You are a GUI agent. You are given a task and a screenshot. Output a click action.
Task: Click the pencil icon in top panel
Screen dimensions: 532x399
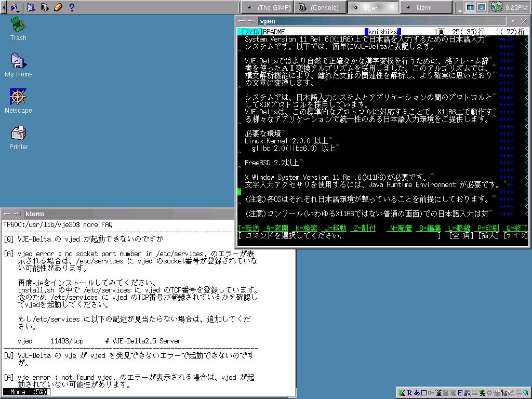pyautogui.click(x=58, y=7)
